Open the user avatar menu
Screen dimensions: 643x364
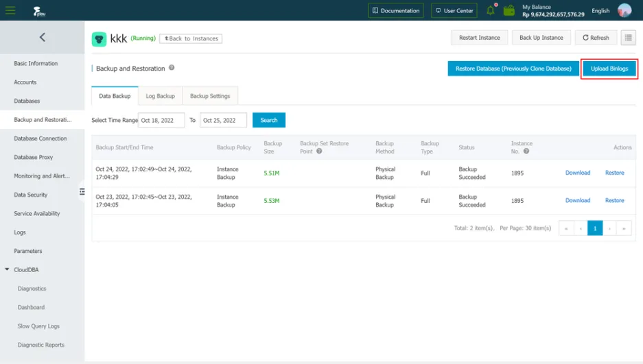tap(624, 10)
